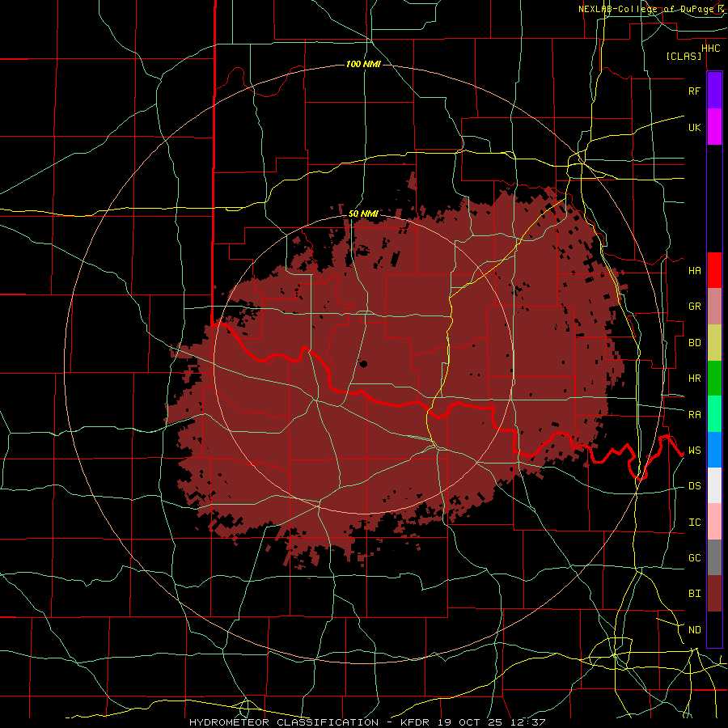Click the DS white legend swatch
Image resolution: width=728 pixels, height=728 pixels.
point(714,485)
